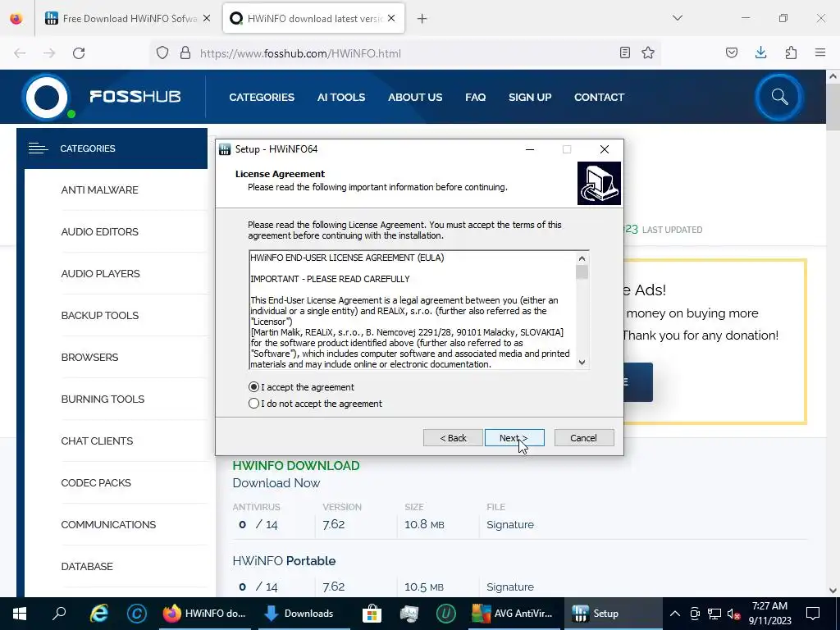The width and height of the screenshot is (840, 630).
Task: Click the HWiNFO Portable download link
Action: click(284, 561)
